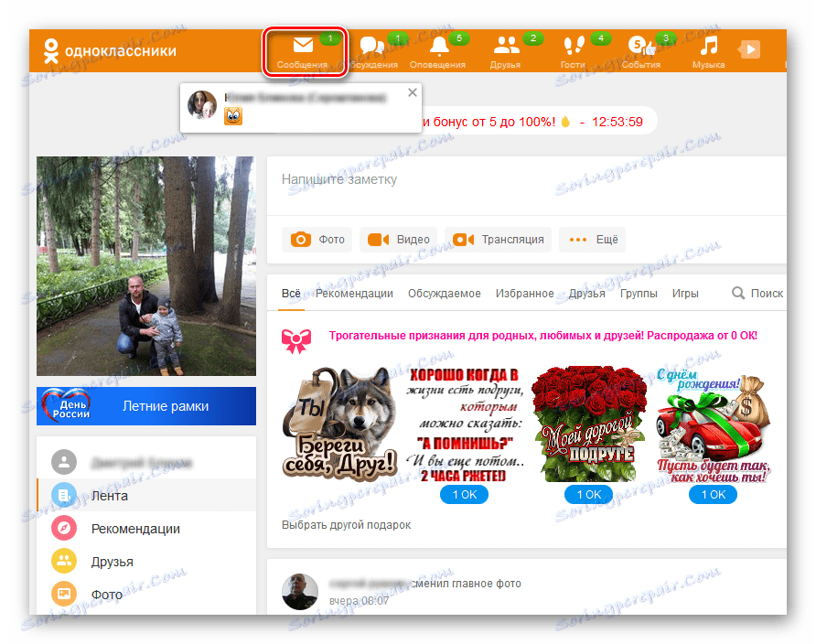
Task: Open the video play icon in top bar
Action: pos(749,50)
